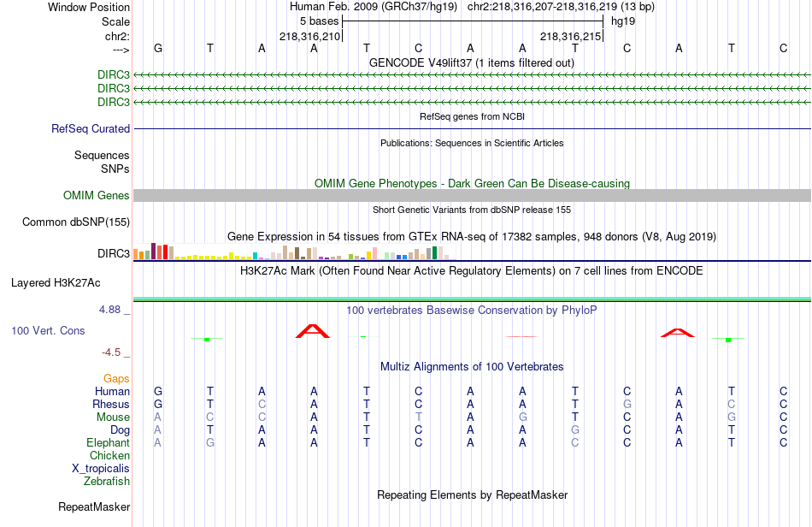
Task: Click the orange Gaps row label
Action: 116,379
